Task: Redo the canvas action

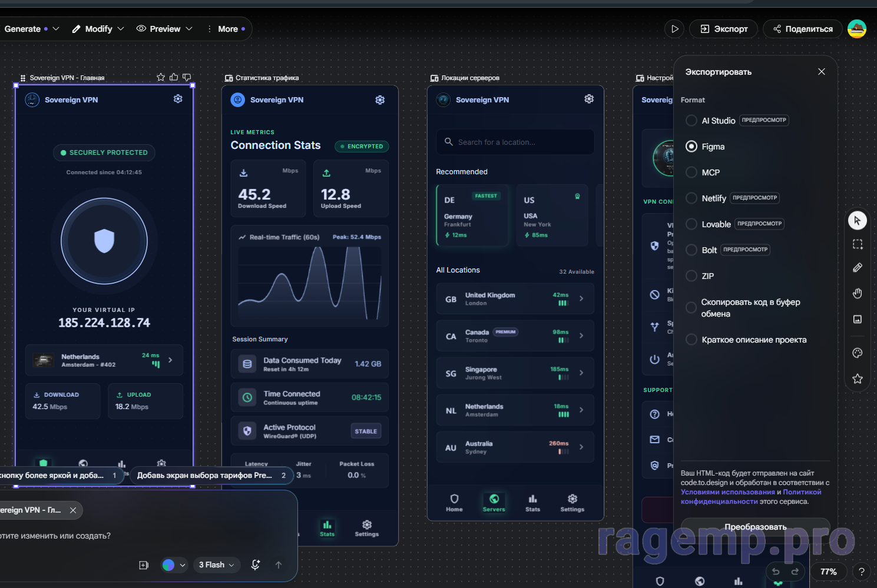Action: 795,572
